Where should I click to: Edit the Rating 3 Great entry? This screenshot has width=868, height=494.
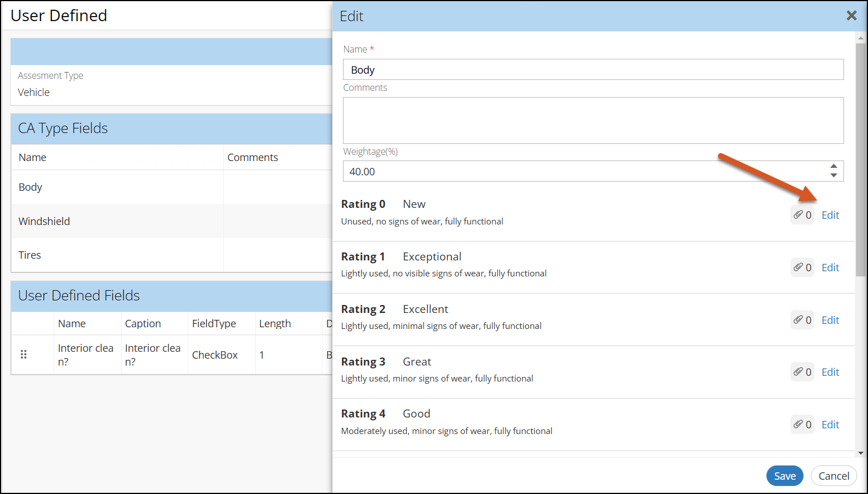click(x=830, y=372)
